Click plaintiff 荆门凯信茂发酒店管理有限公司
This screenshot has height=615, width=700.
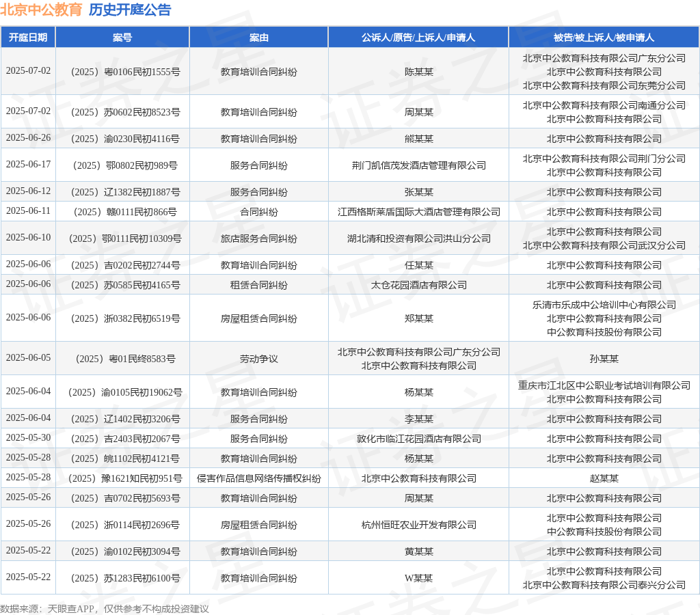click(x=419, y=165)
